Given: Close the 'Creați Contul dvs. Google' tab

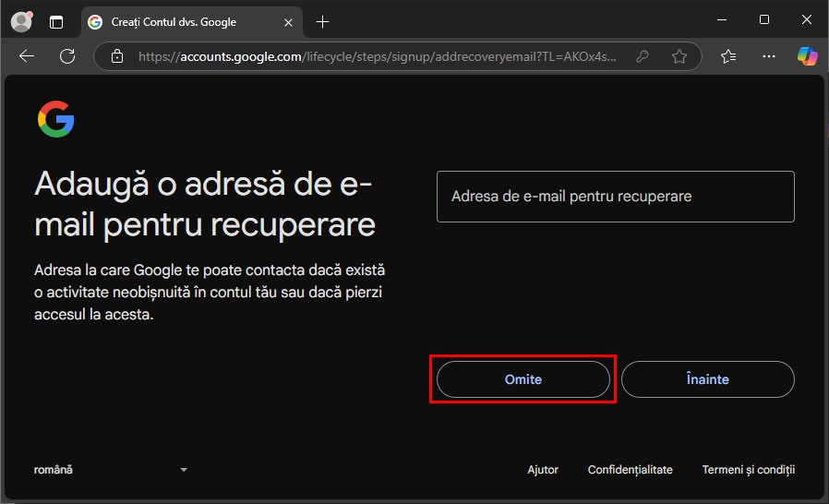Looking at the screenshot, I should point(287,21).
